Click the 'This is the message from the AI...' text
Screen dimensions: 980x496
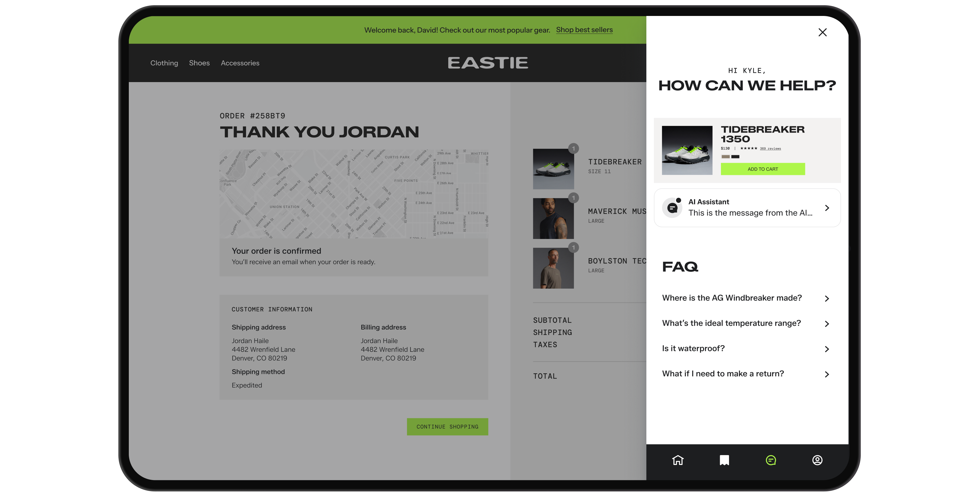pyautogui.click(x=750, y=213)
